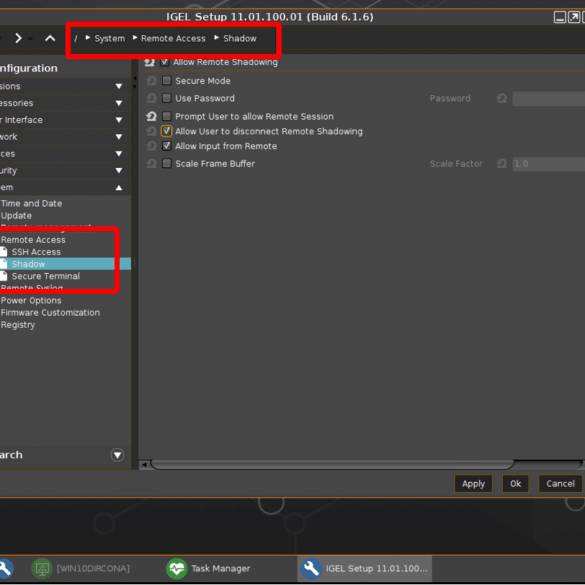
Task: Click the Apply button
Action: tap(473, 484)
